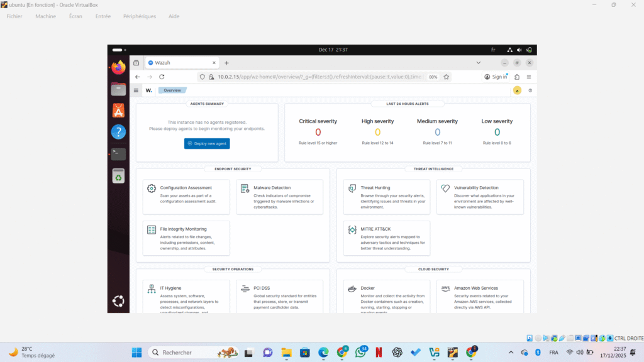Bookmark the page with the star icon
Viewport: 644px width, 362px height.
click(x=447, y=77)
